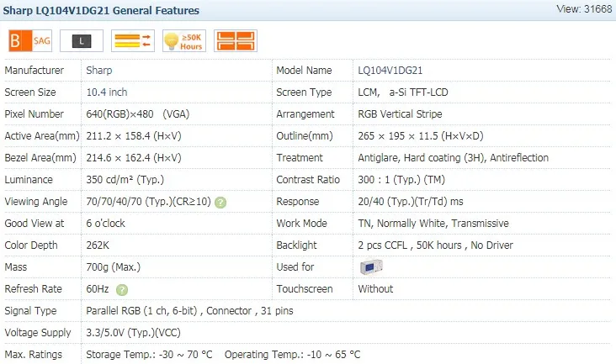This screenshot has width=616, height=364.
Task: Click the Signal Type label
Action: pyautogui.click(x=30, y=311)
